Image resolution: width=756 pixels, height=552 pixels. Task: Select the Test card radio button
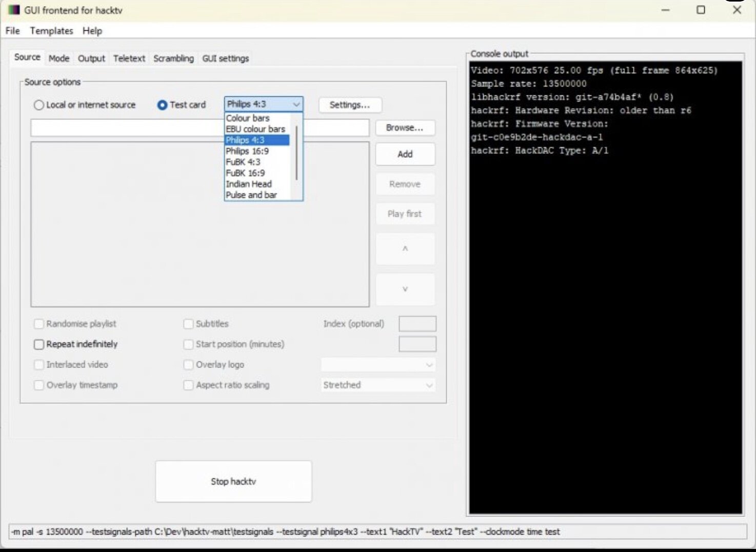(162, 105)
